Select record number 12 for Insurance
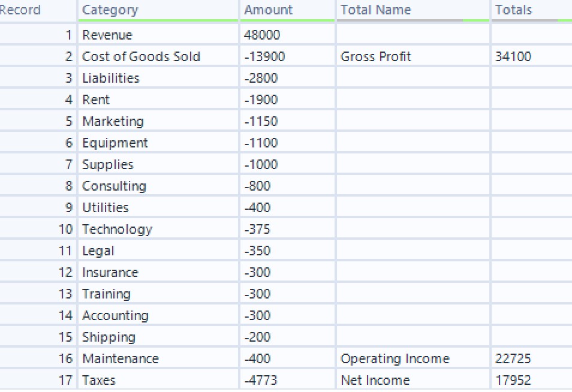The width and height of the screenshot is (572, 392). pos(65,272)
